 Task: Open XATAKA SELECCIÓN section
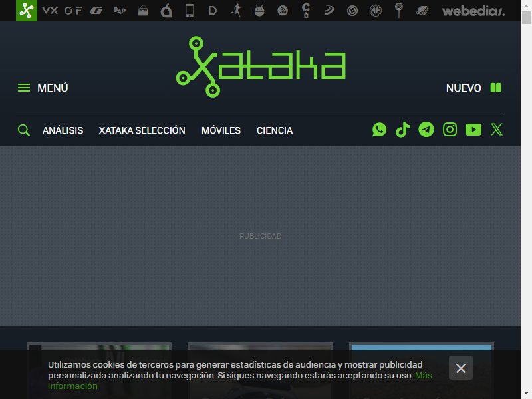coord(142,130)
